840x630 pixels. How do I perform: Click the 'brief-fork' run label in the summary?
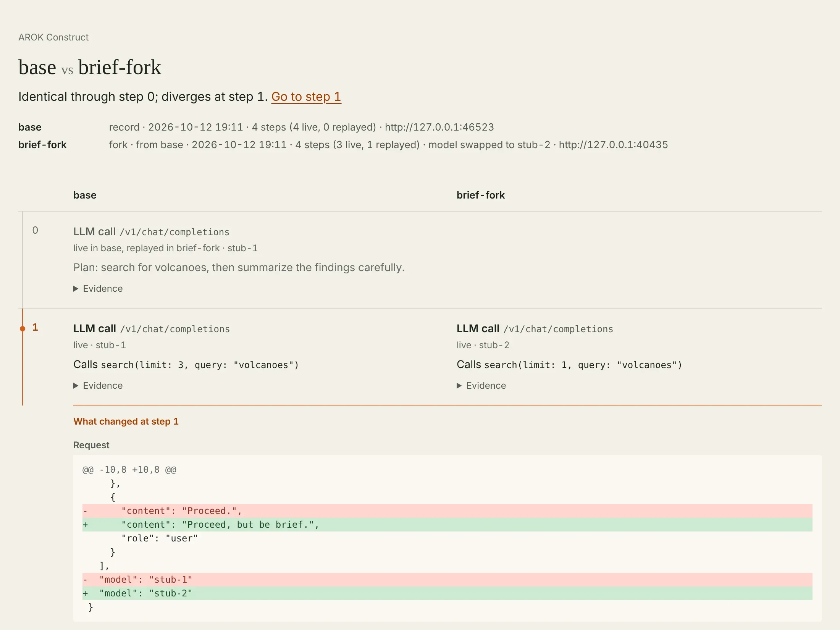42,145
